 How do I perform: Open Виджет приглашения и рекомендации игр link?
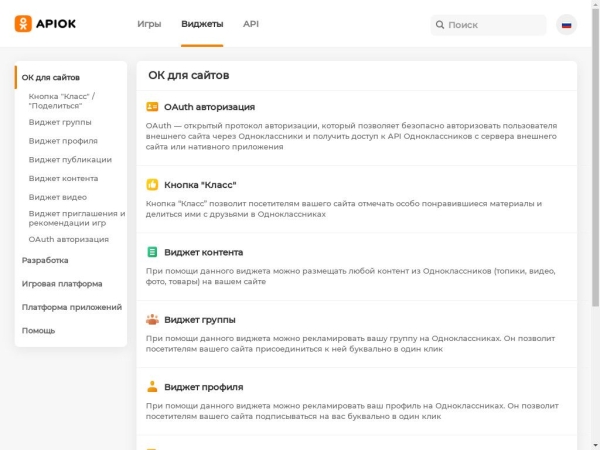pos(77,218)
